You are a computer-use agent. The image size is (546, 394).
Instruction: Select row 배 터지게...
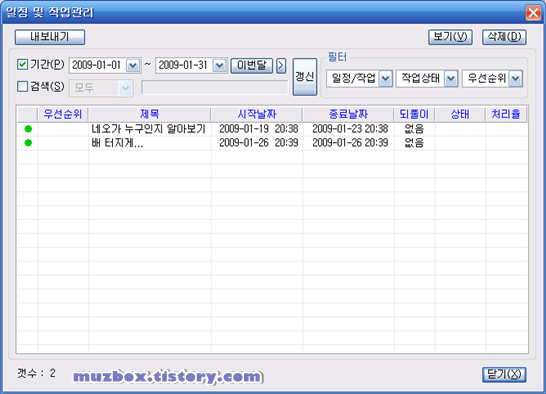pos(272,143)
